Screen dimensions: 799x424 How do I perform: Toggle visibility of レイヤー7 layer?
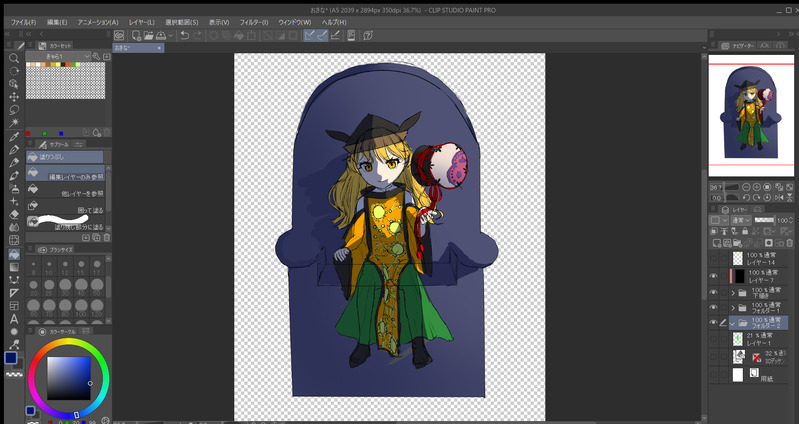(713, 275)
